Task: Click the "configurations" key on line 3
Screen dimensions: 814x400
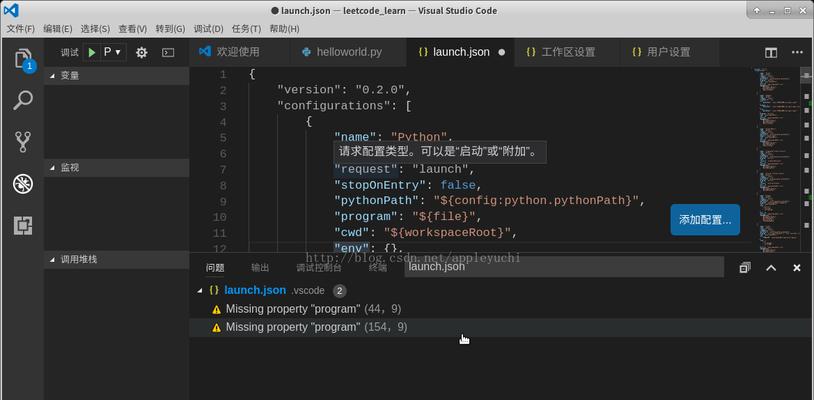Action: tap(333, 106)
